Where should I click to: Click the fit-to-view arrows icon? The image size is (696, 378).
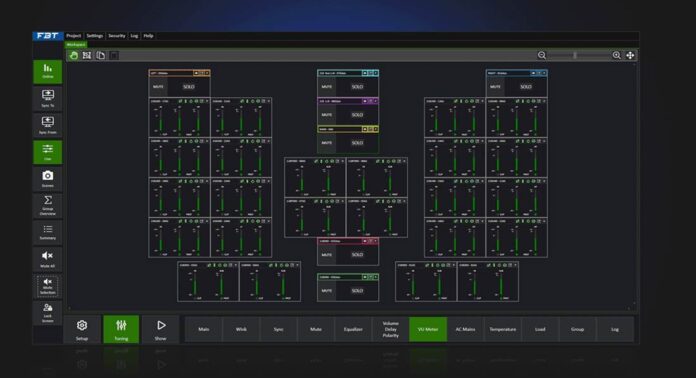(630, 55)
